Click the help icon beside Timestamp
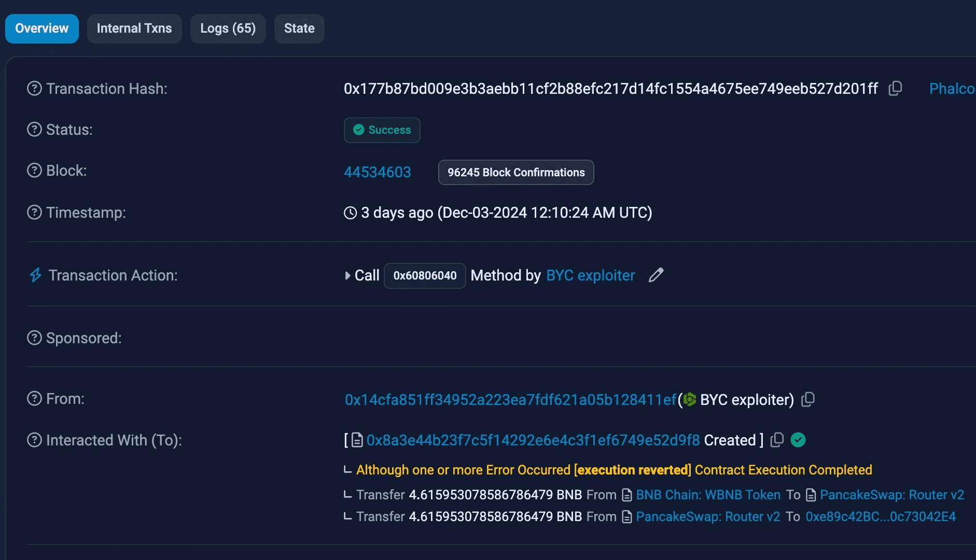The height and width of the screenshot is (560, 976). pyautogui.click(x=34, y=212)
